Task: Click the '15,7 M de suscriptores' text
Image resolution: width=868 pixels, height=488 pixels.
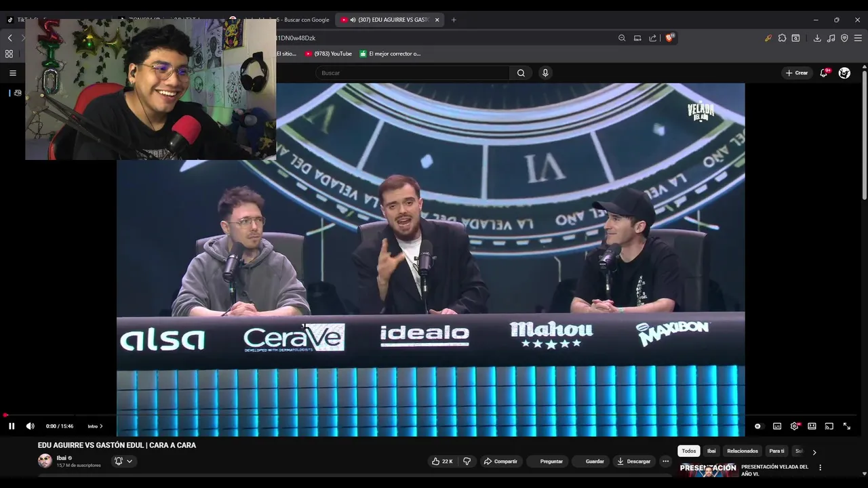Action: point(79,466)
